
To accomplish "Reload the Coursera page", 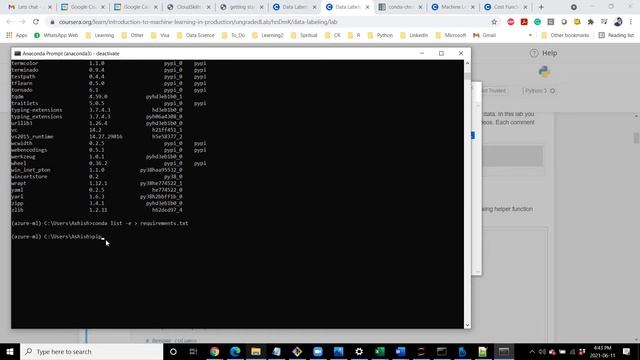I will pyautogui.click(x=36, y=22).
